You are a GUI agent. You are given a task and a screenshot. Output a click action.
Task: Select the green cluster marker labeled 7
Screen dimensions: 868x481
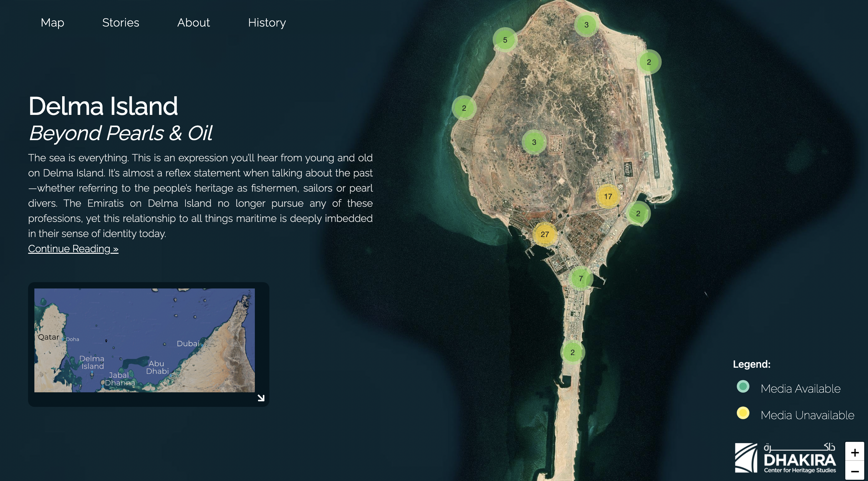tap(580, 278)
